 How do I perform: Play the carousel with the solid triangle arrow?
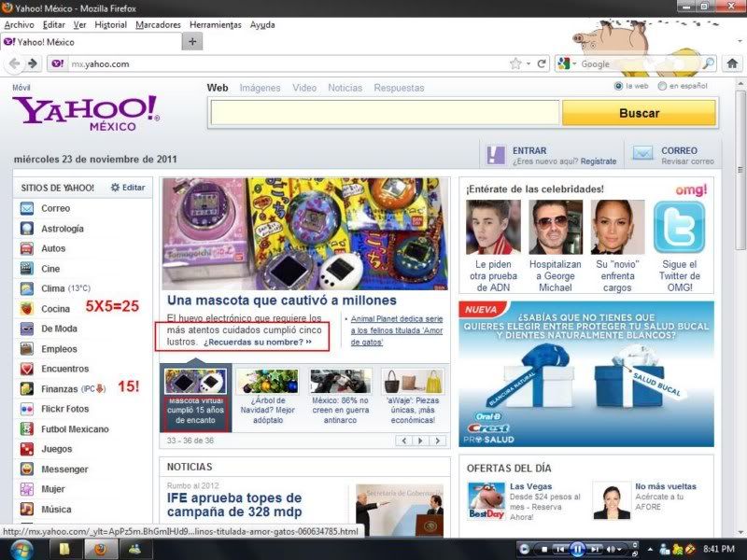(x=420, y=441)
